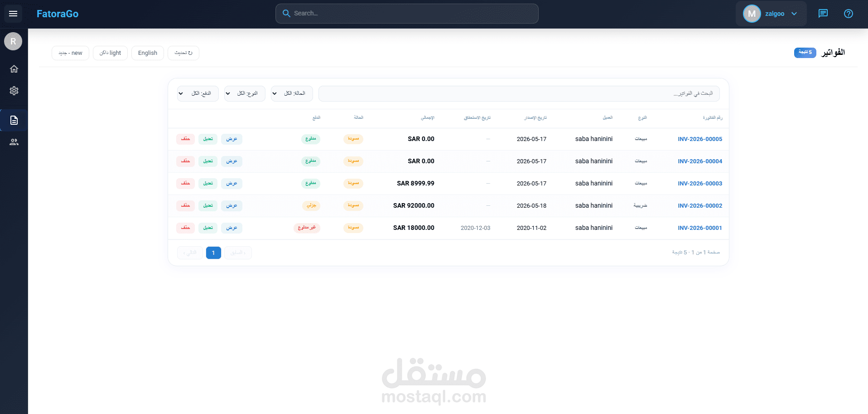868x414 pixels.
Task: Open Settings via sidebar gear icon
Action: tap(14, 91)
